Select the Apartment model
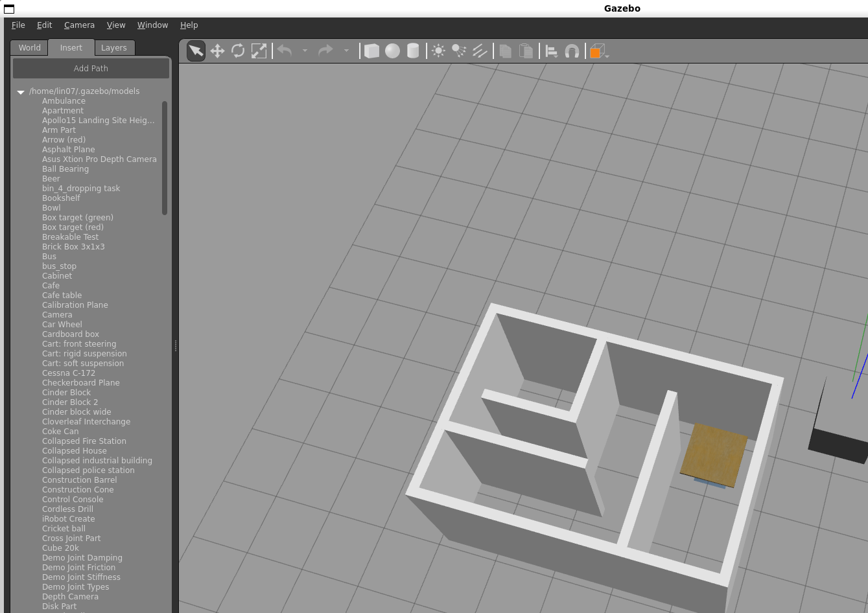Screen dimensions: 868x613 [x=63, y=111]
